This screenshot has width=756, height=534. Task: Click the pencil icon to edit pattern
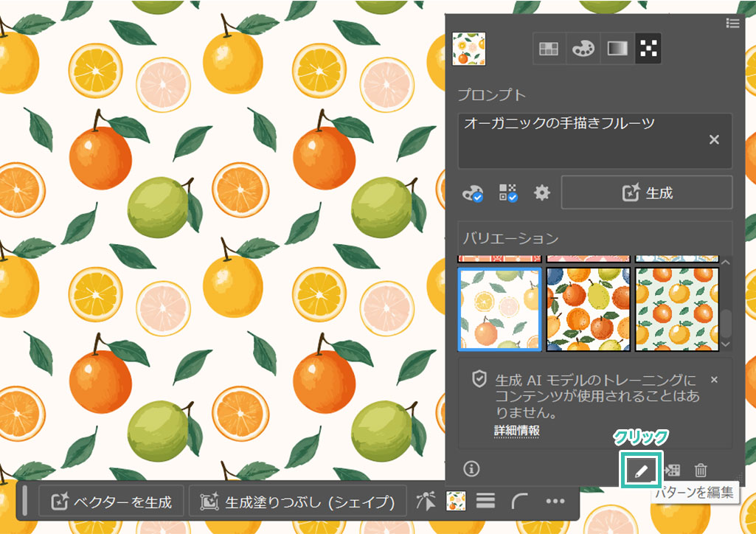point(641,470)
